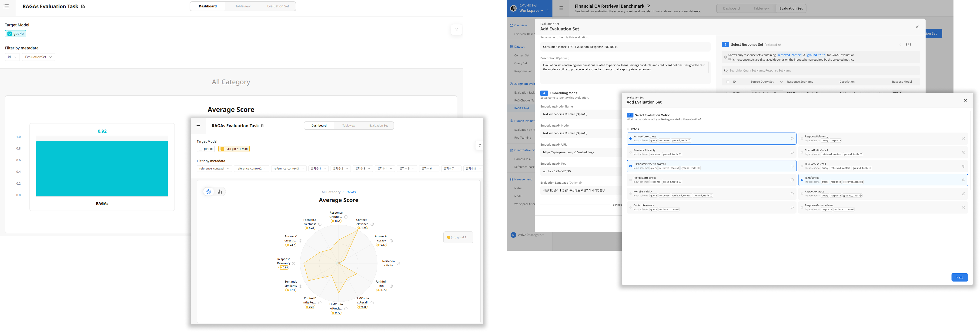Screen dimensions: 980x332
Task: Toggle the (url) gpt-4.1-mini model checkbox
Action: point(223,149)
